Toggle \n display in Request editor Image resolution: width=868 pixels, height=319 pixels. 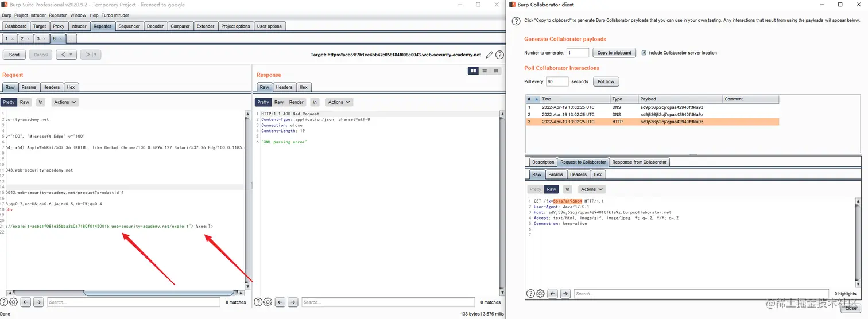41,102
